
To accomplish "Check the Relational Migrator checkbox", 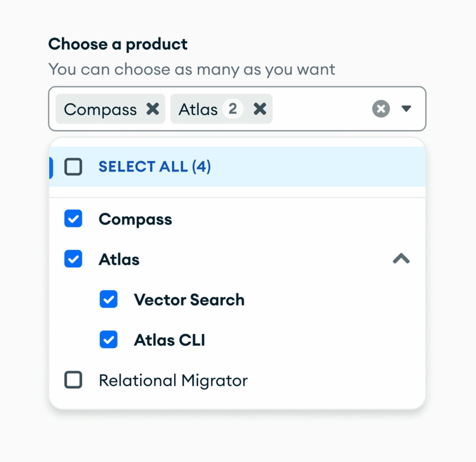I will pyautogui.click(x=73, y=380).
